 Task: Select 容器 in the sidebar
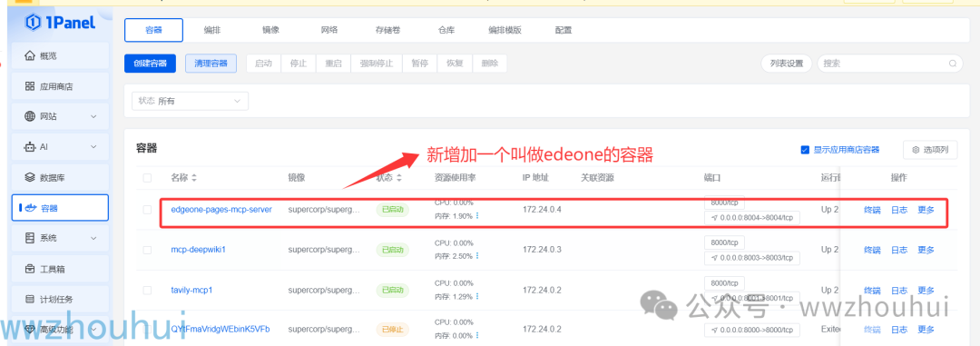tap(60, 208)
